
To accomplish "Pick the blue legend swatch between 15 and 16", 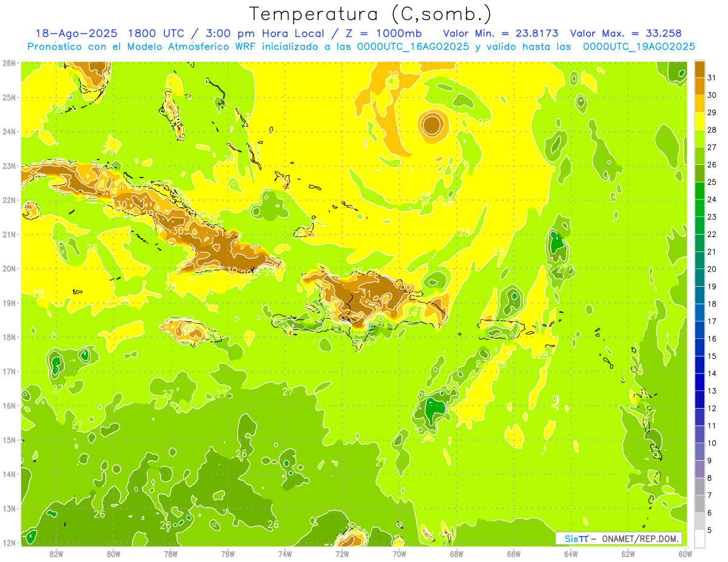I will click(699, 347).
